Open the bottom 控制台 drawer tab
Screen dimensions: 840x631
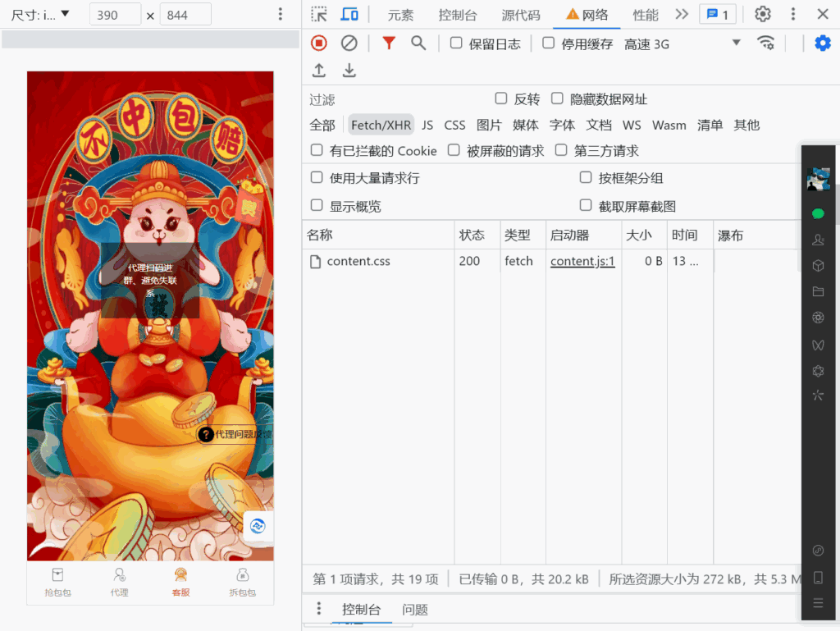click(x=362, y=609)
